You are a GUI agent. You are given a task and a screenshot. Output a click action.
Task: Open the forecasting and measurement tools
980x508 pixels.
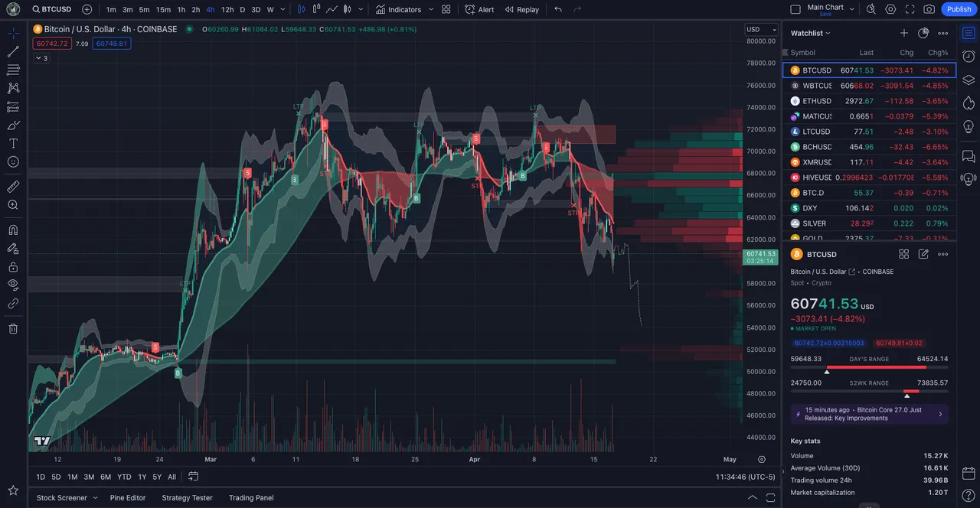click(13, 107)
